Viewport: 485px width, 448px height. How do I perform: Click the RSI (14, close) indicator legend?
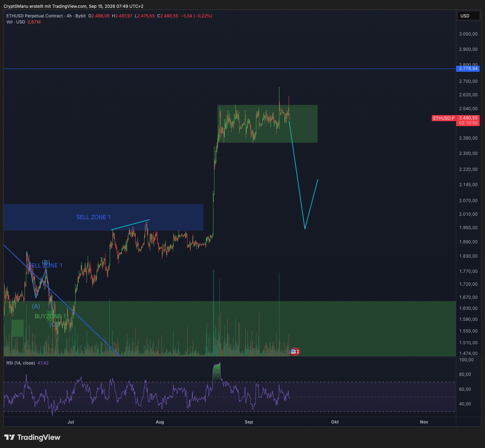tap(21, 363)
